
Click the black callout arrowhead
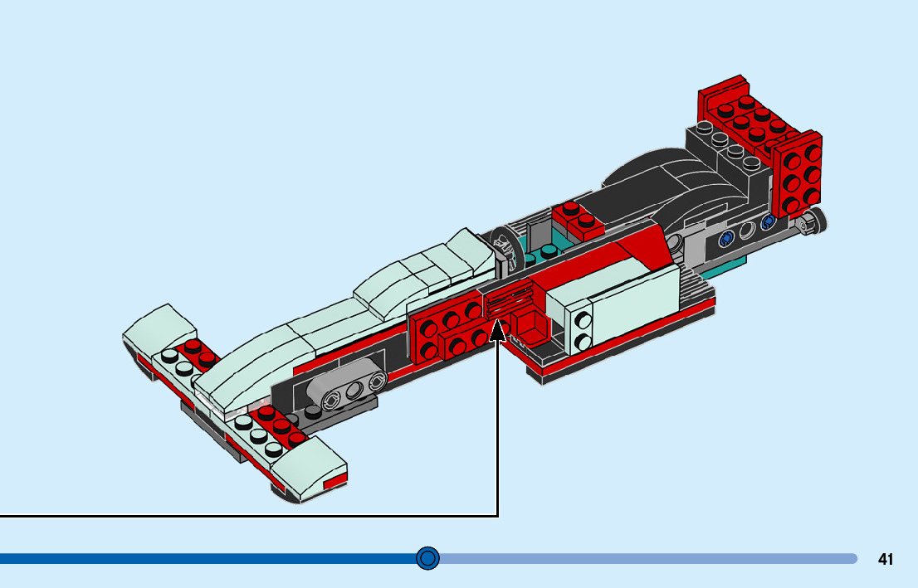(x=498, y=330)
